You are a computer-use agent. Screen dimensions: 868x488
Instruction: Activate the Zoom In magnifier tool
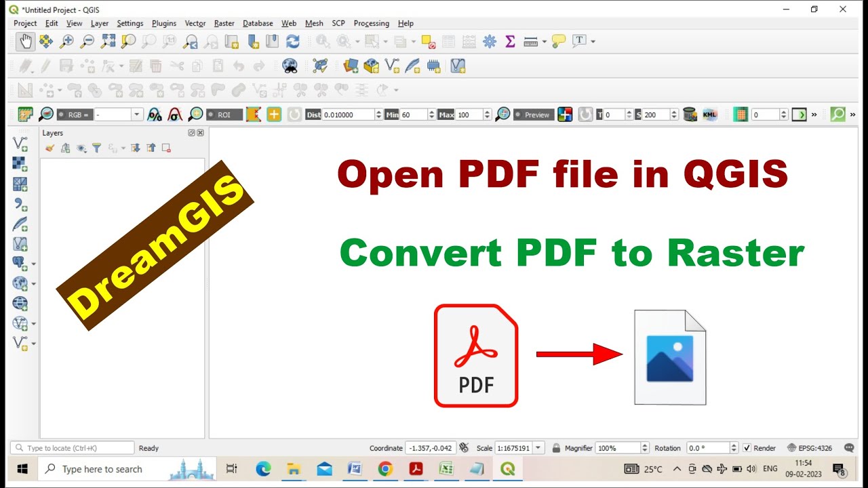[66, 41]
